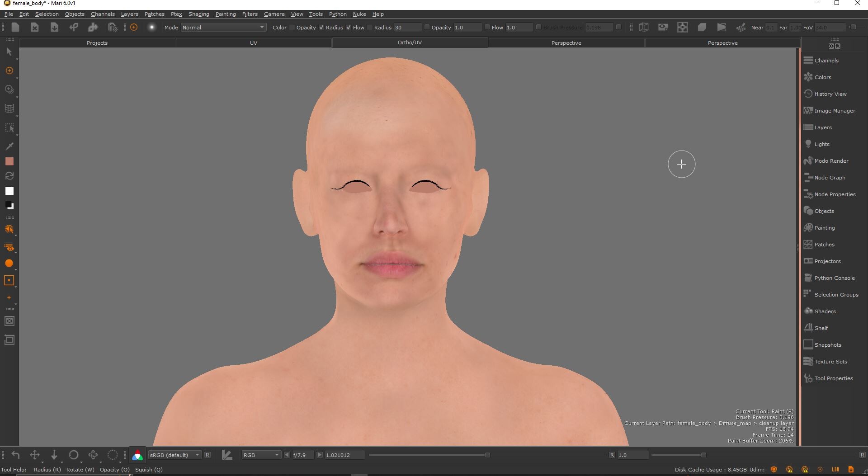Click the brush Radius value field

[407, 28]
